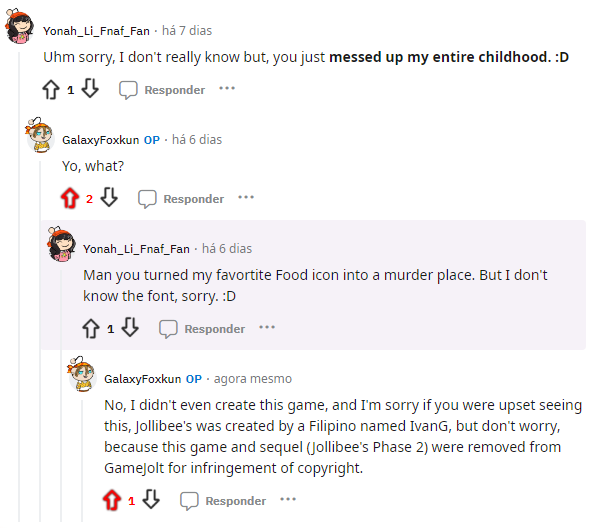Upvote GalaxyFoxkun's 'Yo, what?' comment
The height and width of the screenshot is (528, 612).
pyautogui.click(x=70, y=198)
